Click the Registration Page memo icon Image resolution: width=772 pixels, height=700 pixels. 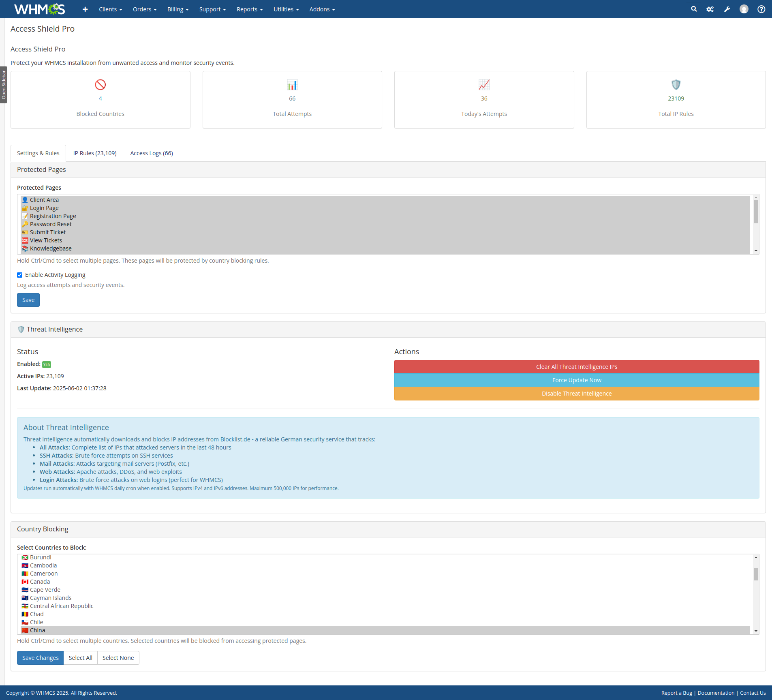(25, 216)
